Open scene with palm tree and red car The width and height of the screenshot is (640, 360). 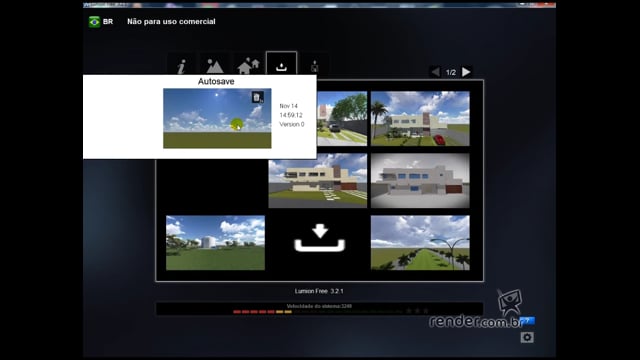click(420, 119)
